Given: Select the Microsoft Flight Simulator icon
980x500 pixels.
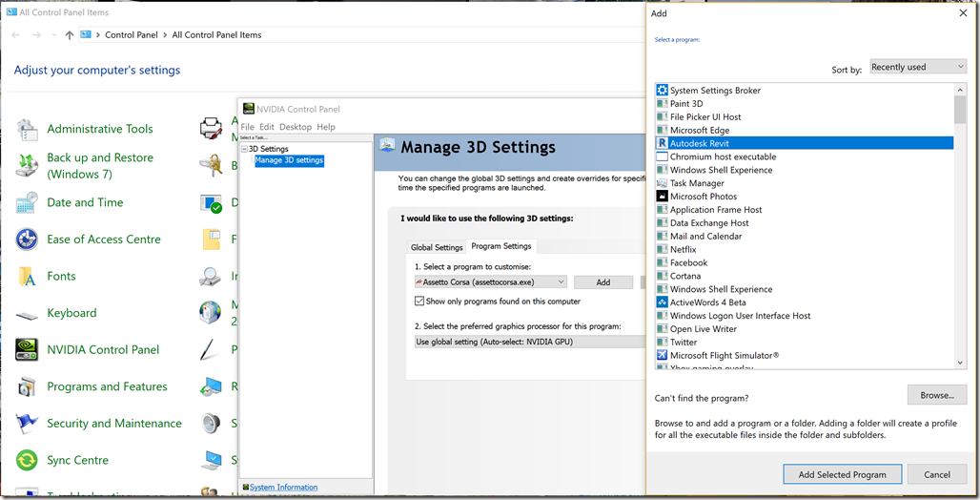Looking at the screenshot, I should [662, 356].
